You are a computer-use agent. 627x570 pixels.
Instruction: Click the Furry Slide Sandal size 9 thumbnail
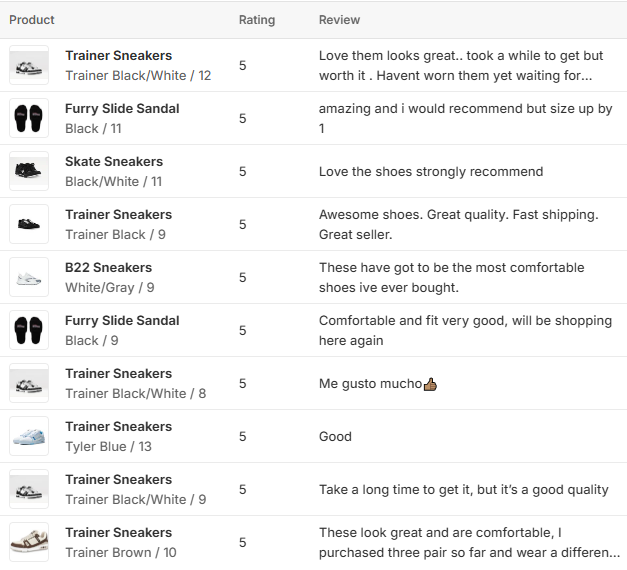pos(29,330)
